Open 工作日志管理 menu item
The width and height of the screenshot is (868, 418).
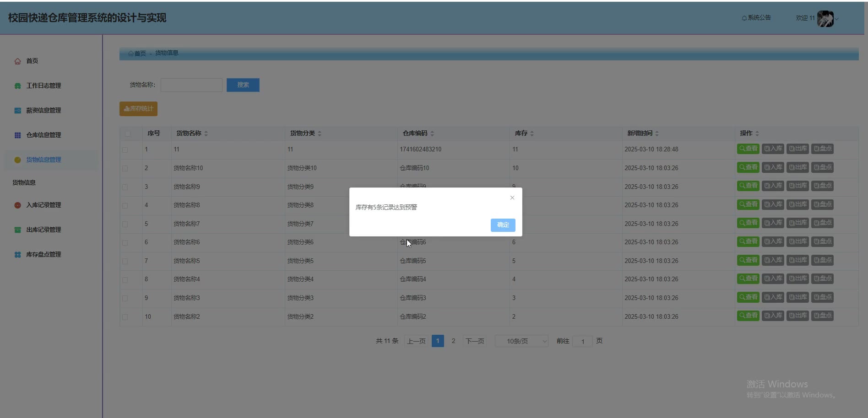click(x=43, y=86)
